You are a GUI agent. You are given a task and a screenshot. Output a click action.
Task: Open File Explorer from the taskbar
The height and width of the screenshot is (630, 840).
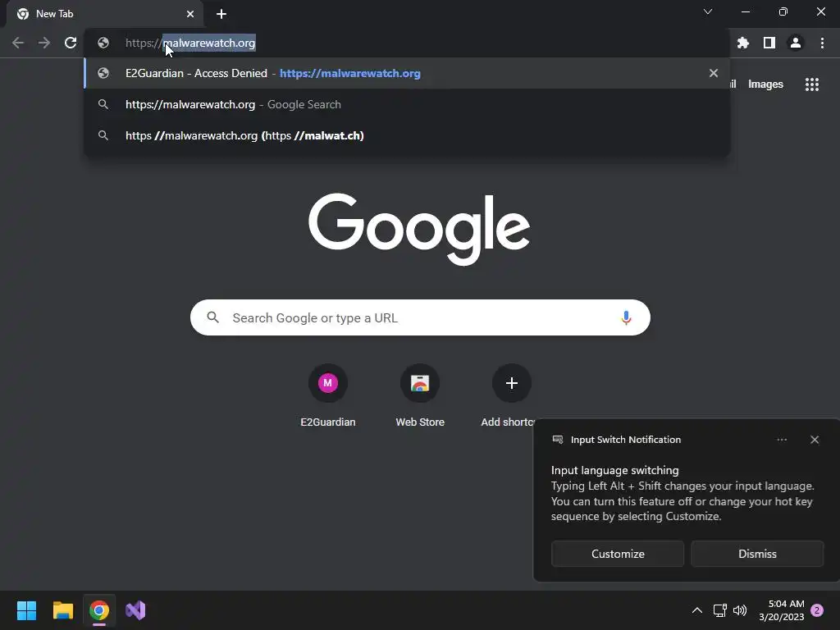click(62, 610)
